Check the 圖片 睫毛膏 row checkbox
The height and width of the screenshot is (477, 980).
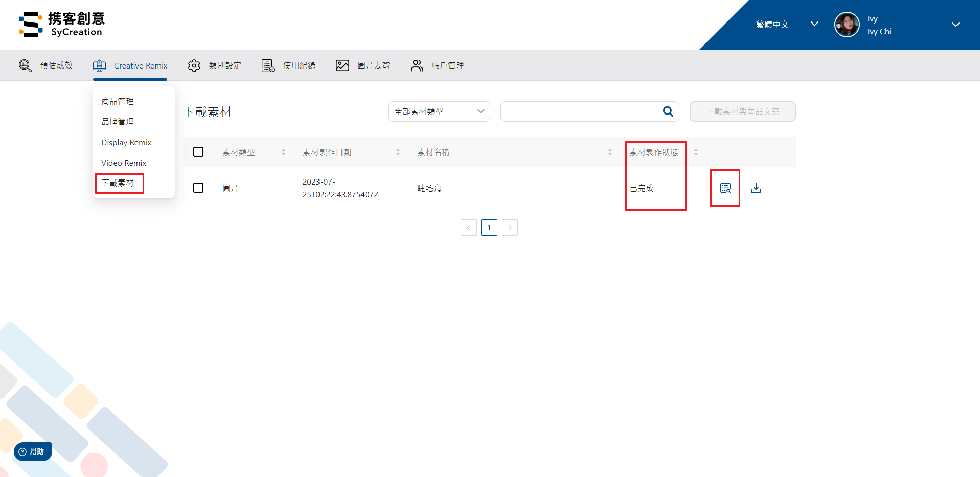coord(198,188)
